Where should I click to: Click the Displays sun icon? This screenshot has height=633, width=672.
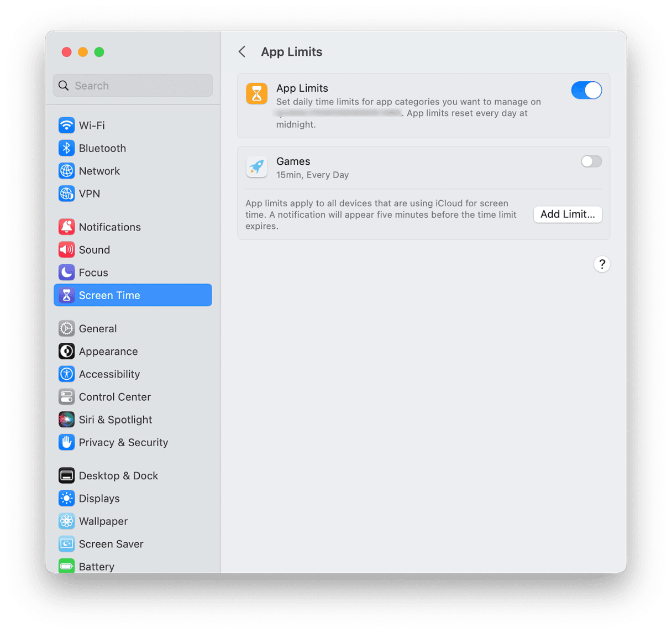tap(66, 499)
